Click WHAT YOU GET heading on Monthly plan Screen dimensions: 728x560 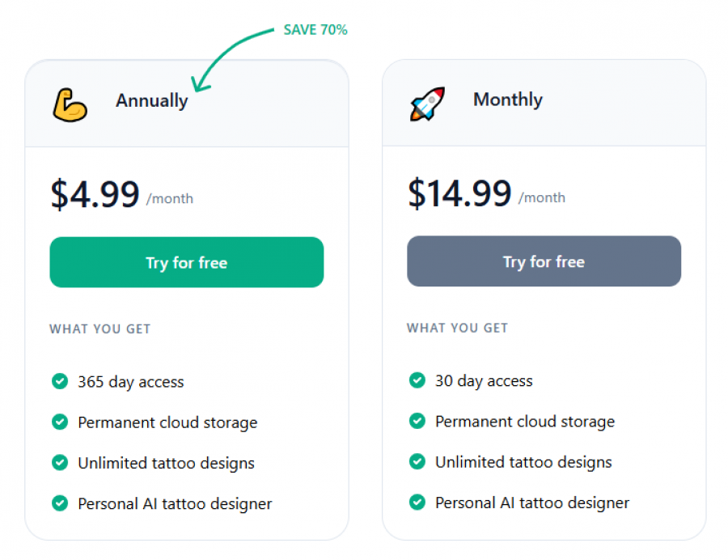(x=456, y=328)
